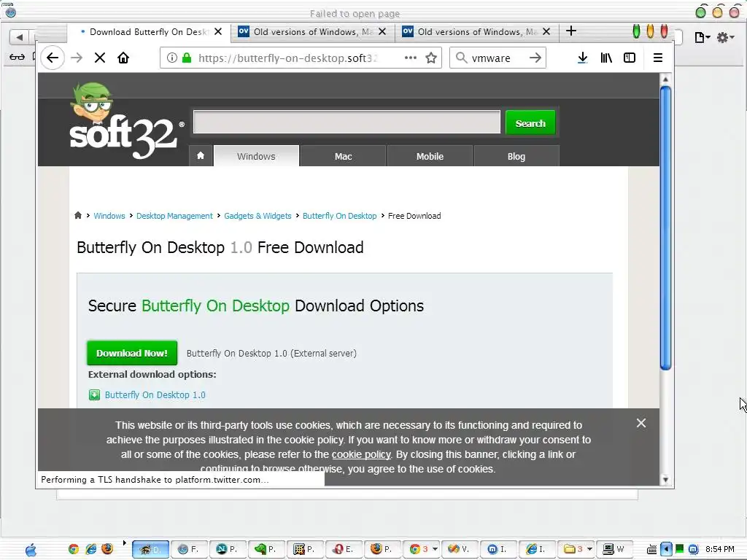The image size is (747, 560).
Task: Select Windows tab on soft32
Action: click(x=256, y=156)
